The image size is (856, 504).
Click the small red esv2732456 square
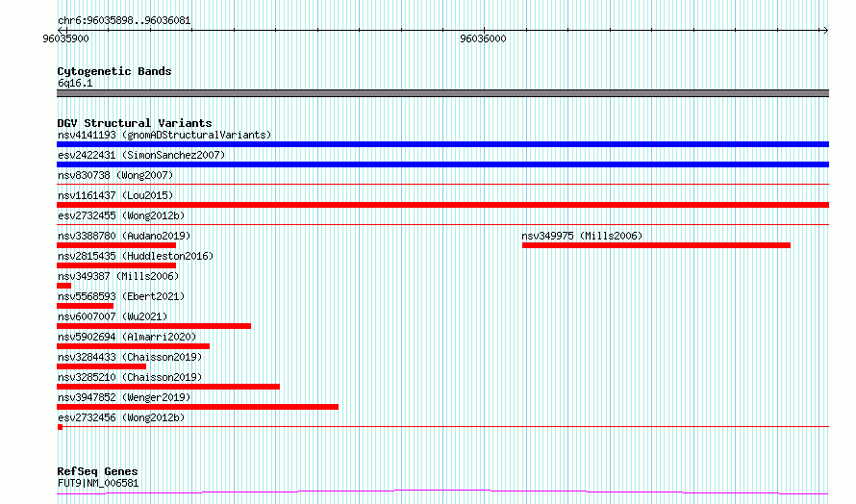[60, 427]
